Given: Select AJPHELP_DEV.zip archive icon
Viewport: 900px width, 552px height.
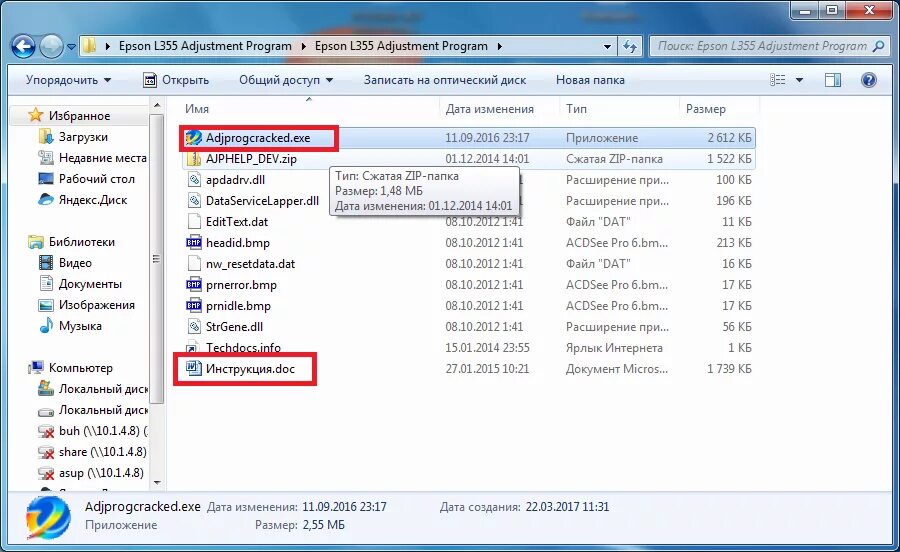Looking at the screenshot, I should coord(194,159).
